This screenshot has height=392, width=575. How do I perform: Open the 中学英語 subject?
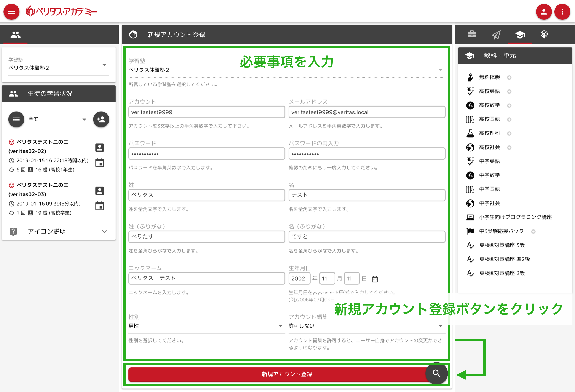(489, 161)
